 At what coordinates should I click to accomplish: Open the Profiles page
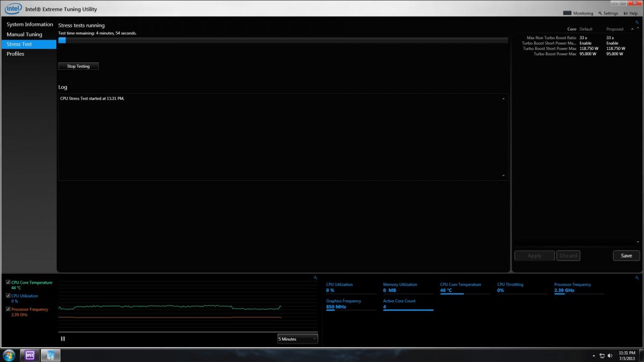coord(16,54)
